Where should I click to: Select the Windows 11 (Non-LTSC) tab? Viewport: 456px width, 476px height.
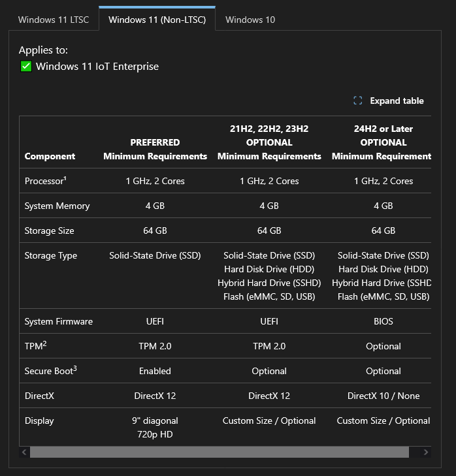pyautogui.click(x=157, y=20)
